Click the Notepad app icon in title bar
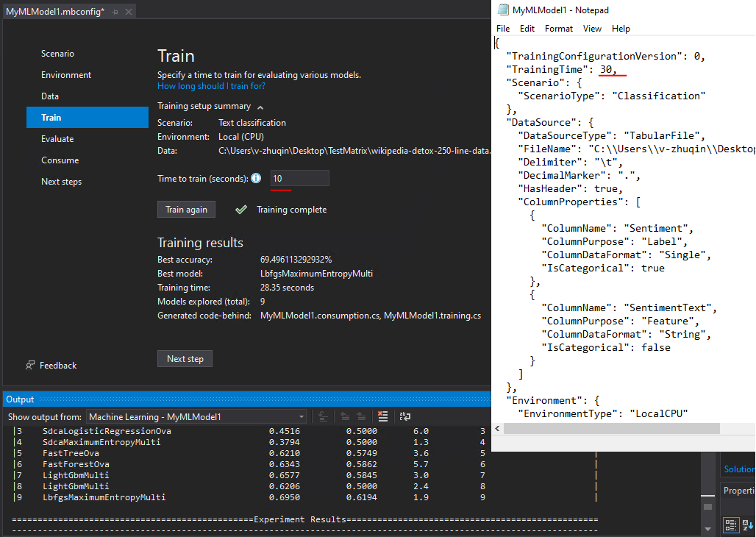The image size is (756, 537). [x=503, y=10]
